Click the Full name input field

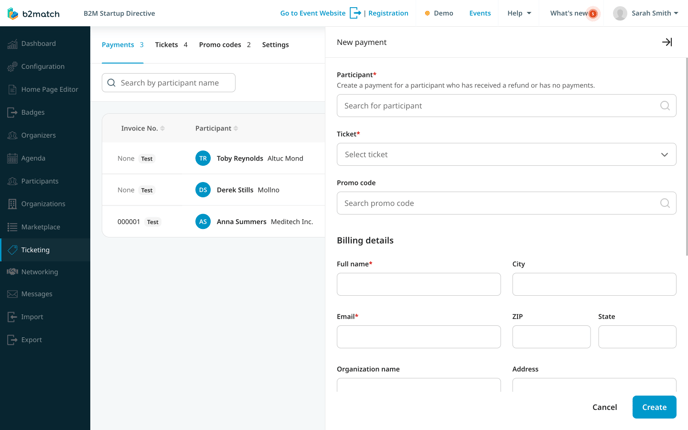click(x=419, y=284)
